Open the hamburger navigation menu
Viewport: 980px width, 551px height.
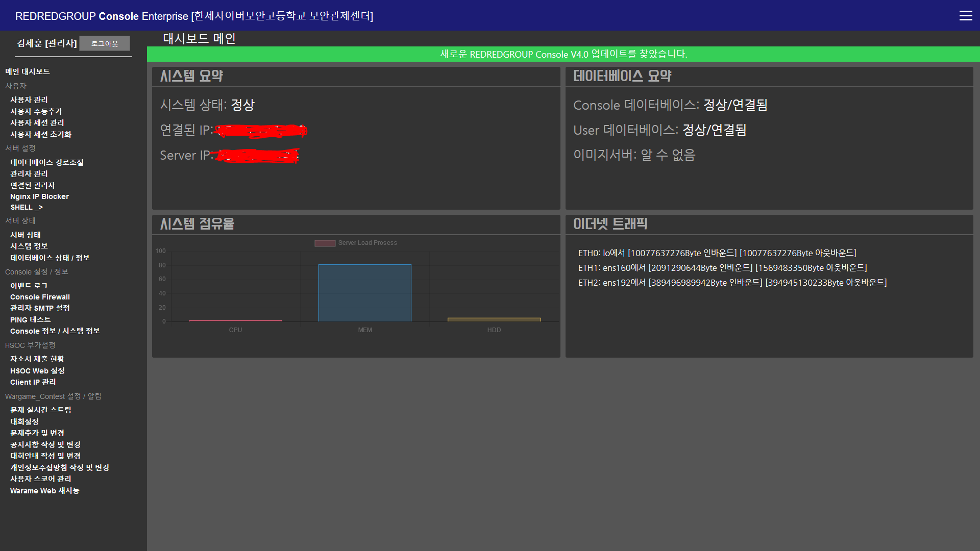pos(966,16)
